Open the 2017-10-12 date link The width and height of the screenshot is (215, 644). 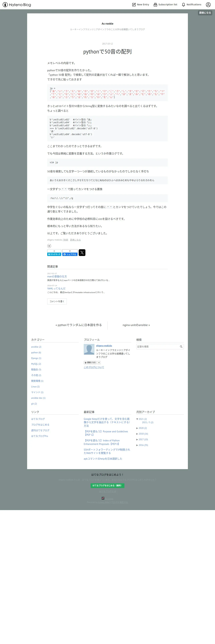(x=107, y=44)
